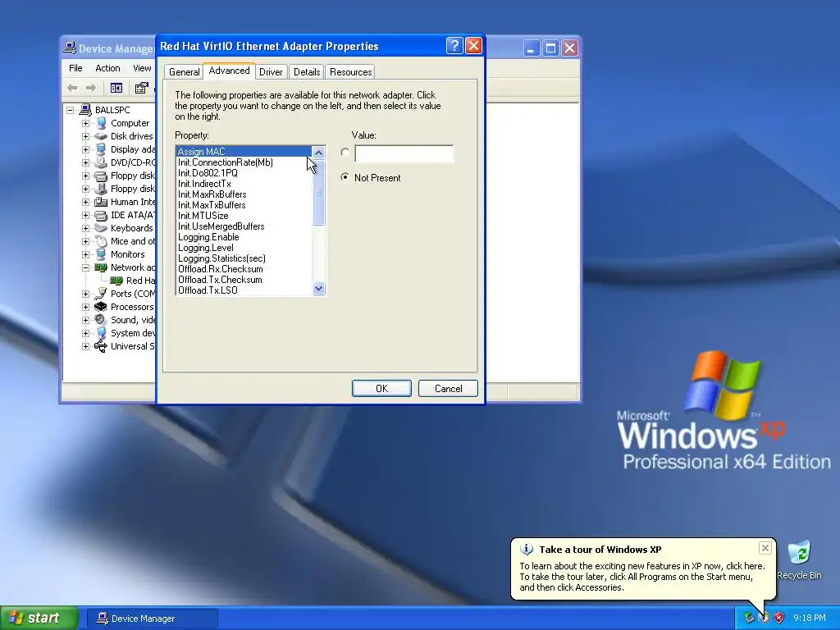Select the Not Present radio button
This screenshot has width=840, height=630.
[x=345, y=177]
